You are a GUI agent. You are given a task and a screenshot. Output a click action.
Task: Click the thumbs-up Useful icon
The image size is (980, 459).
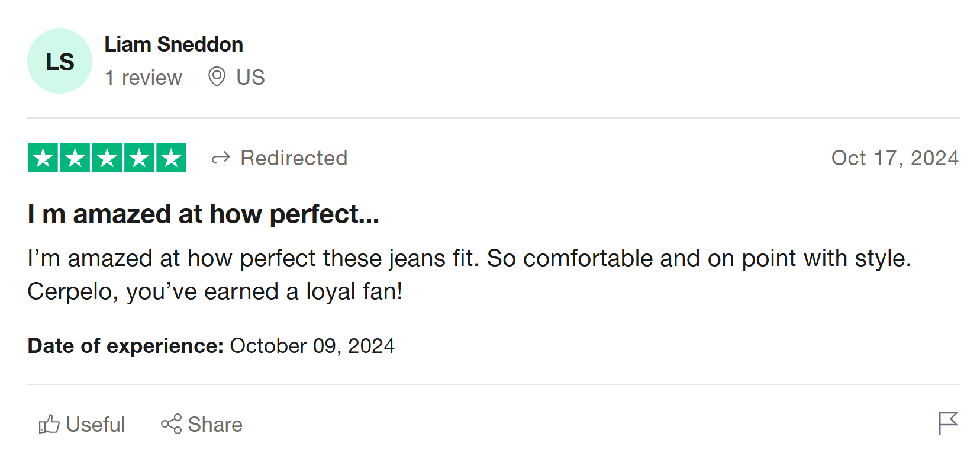click(x=49, y=424)
